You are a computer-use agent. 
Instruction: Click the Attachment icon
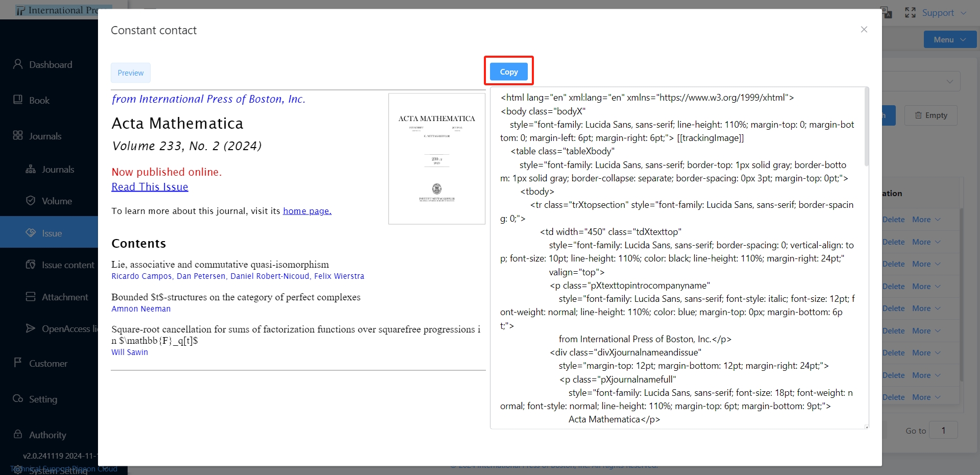click(x=31, y=297)
